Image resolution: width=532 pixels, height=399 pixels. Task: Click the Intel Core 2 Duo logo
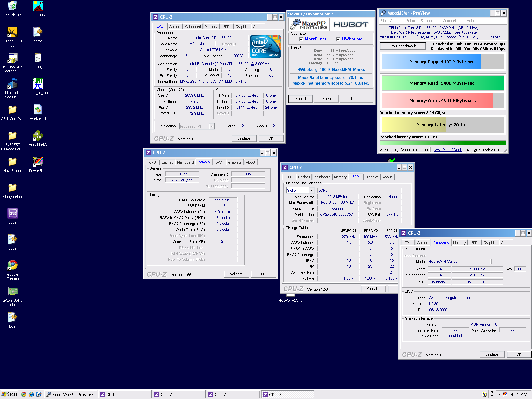pyautogui.click(x=265, y=47)
